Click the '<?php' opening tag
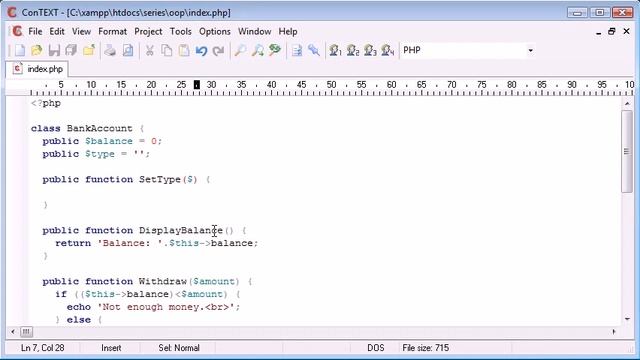Viewport: 640px width, 360px height. pos(46,103)
